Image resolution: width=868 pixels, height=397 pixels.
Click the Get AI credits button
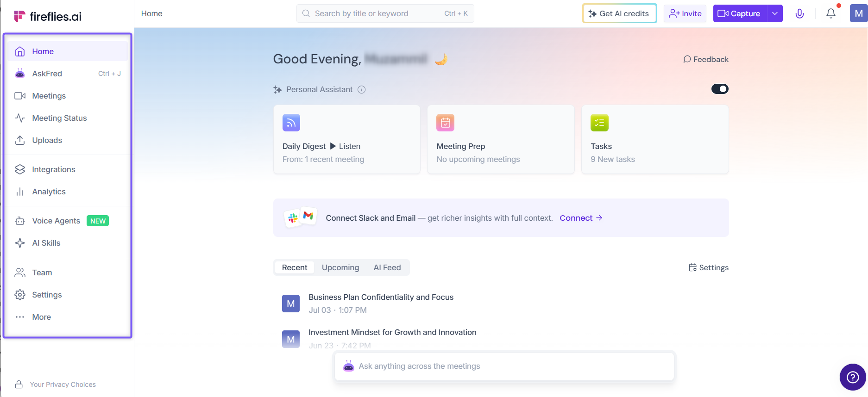pos(619,13)
